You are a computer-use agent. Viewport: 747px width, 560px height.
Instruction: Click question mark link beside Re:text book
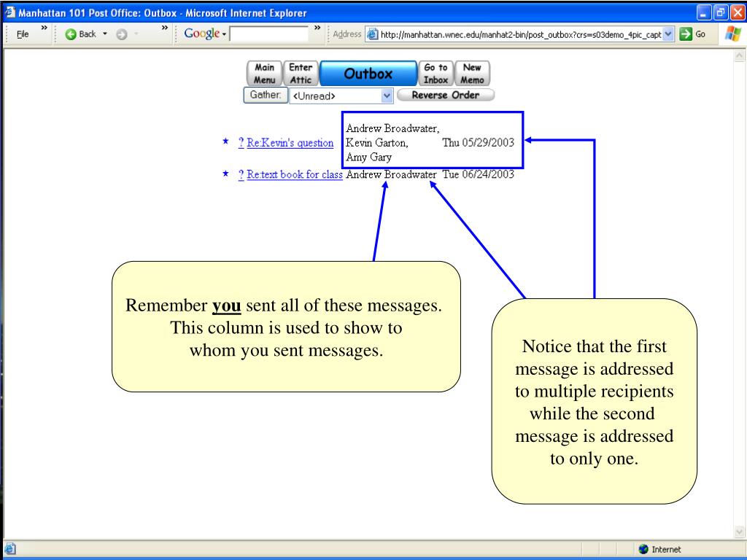(x=241, y=174)
